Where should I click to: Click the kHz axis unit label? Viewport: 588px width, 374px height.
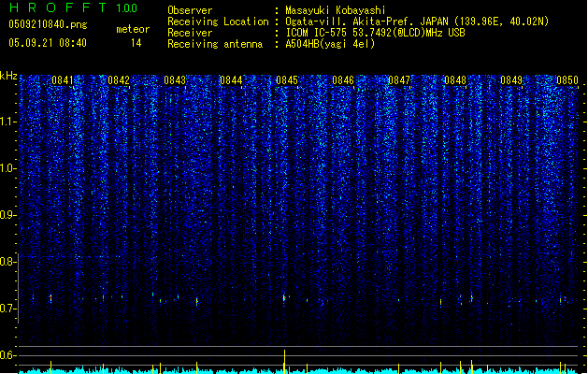coord(8,76)
